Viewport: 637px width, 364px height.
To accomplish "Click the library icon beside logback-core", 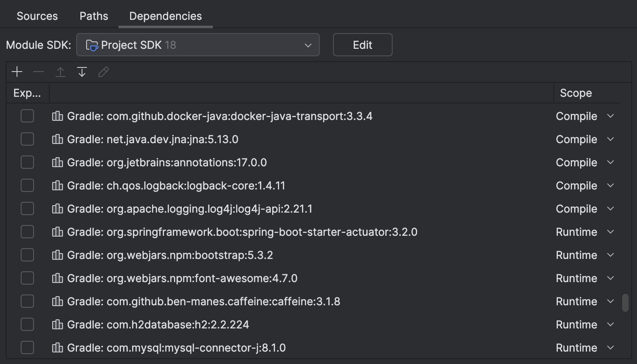I will (x=57, y=185).
